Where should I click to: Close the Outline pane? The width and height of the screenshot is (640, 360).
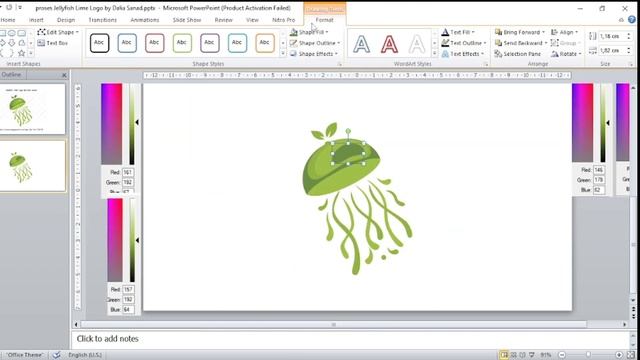click(x=64, y=75)
